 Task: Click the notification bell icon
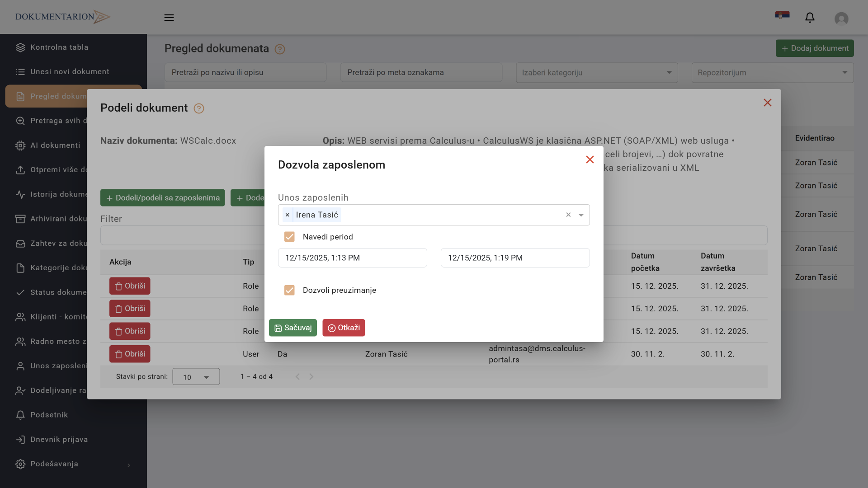point(810,18)
